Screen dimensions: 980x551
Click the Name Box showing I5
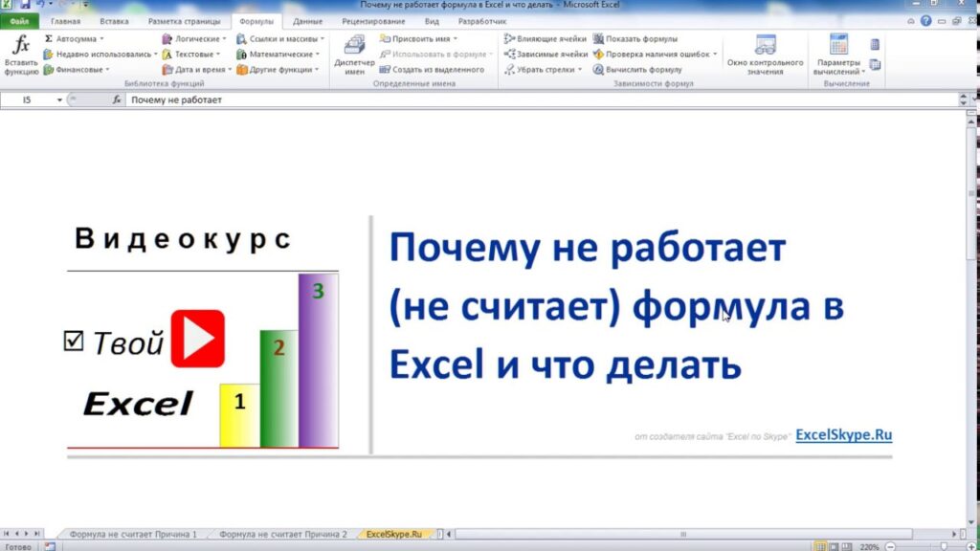(x=27, y=99)
